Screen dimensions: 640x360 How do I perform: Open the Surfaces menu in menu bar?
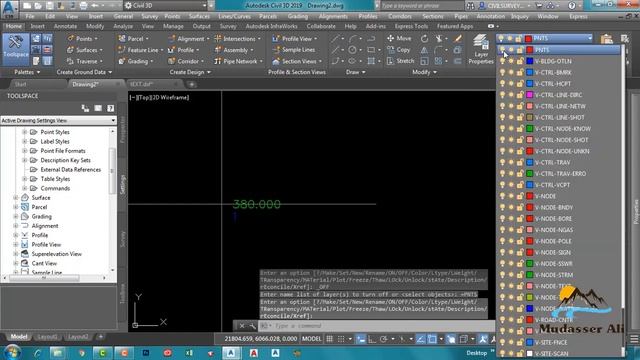pos(199,17)
